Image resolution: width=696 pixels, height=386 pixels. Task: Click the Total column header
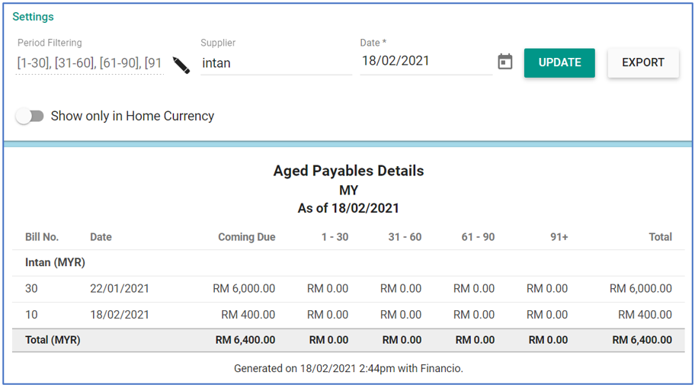[660, 237]
